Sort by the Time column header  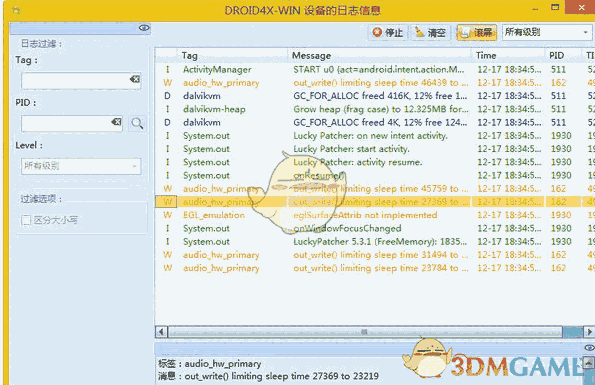(508, 56)
